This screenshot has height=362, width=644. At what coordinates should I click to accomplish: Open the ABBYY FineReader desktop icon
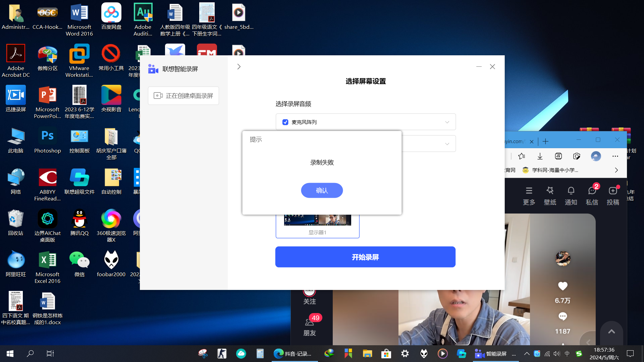(x=48, y=185)
